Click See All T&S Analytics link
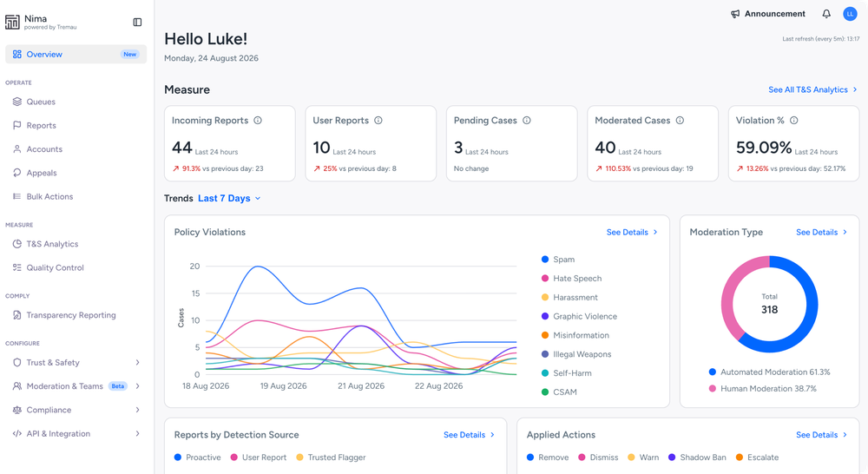Image resolution: width=868 pixels, height=474 pixels. pos(812,89)
